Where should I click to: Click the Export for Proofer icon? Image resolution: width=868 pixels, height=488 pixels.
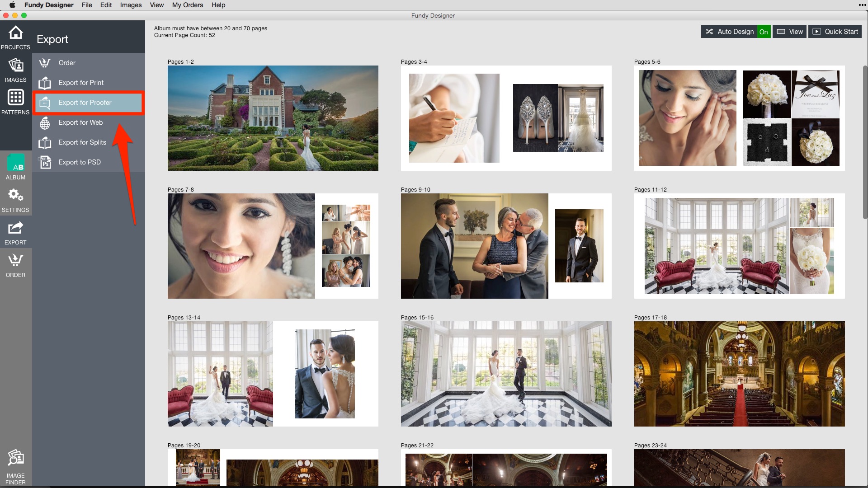[x=44, y=103]
